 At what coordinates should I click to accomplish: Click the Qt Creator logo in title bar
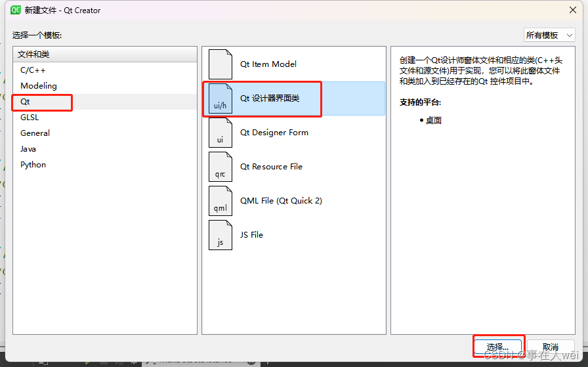[16, 10]
